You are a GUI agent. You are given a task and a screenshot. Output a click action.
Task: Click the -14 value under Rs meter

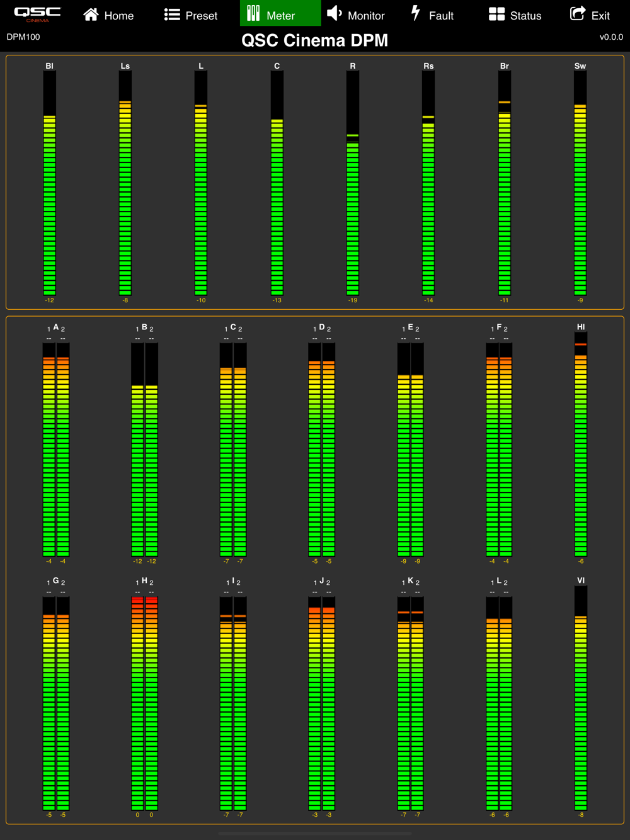point(428,300)
